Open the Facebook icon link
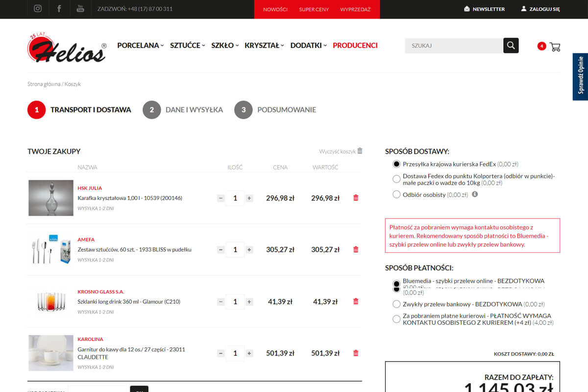588x392 pixels. [x=59, y=9]
